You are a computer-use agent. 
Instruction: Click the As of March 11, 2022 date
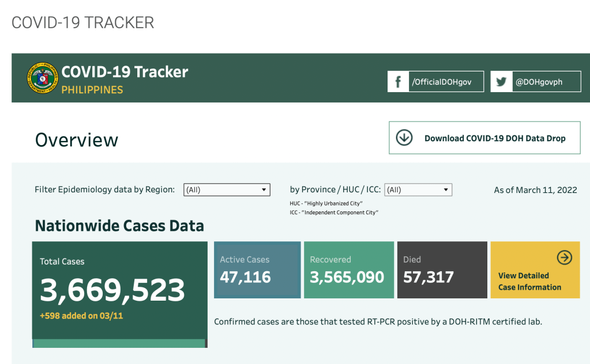(x=535, y=189)
